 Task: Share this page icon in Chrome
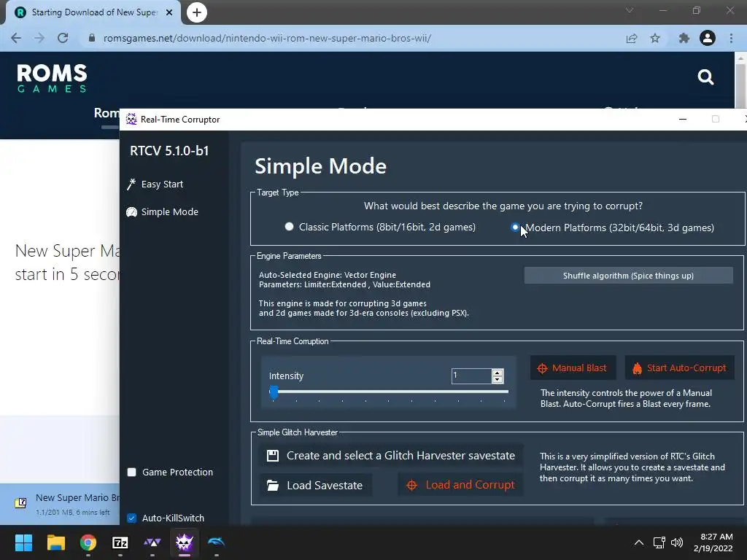(632, 38)
